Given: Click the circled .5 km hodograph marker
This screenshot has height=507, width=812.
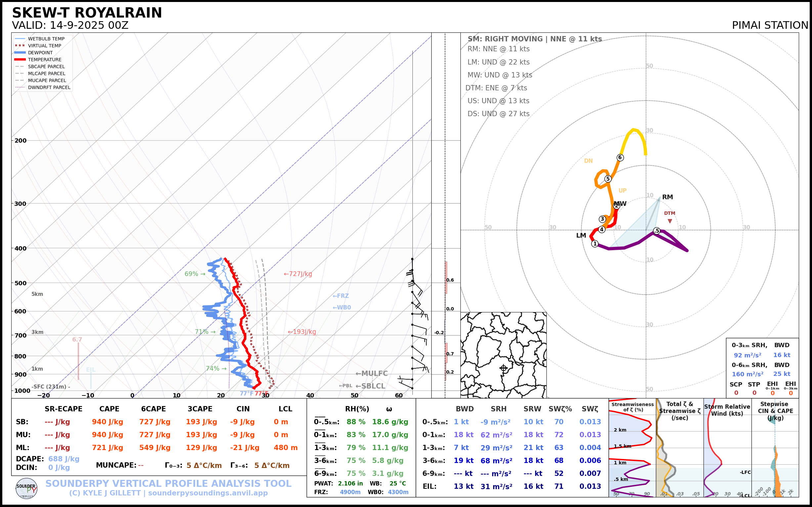Looking at the screenshot, I should pyautogui.click(x=657, y=231).
